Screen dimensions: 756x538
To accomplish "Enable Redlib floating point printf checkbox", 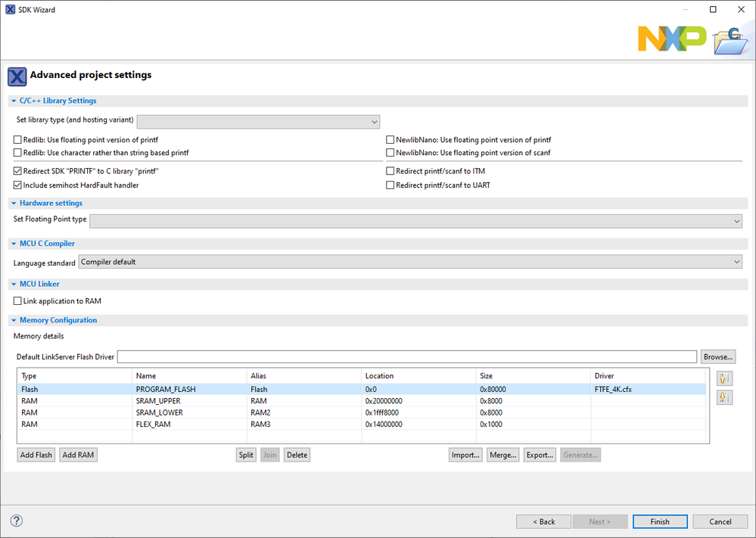I will pyautogui.click(x=17, y=140).
